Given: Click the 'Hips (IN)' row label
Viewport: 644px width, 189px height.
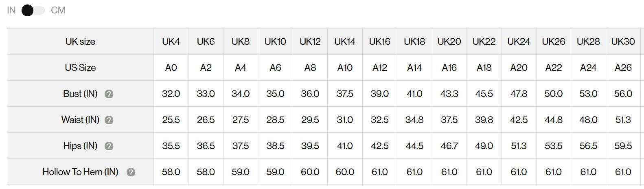Looking at the screenshot, I should click(80, 146).
